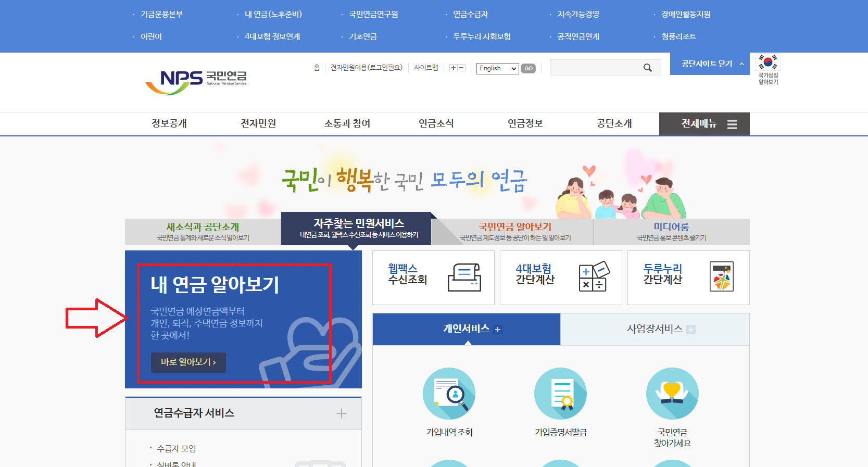
Task: Open the 4대보험 정보연계 link
Action: tap(272, 37)
